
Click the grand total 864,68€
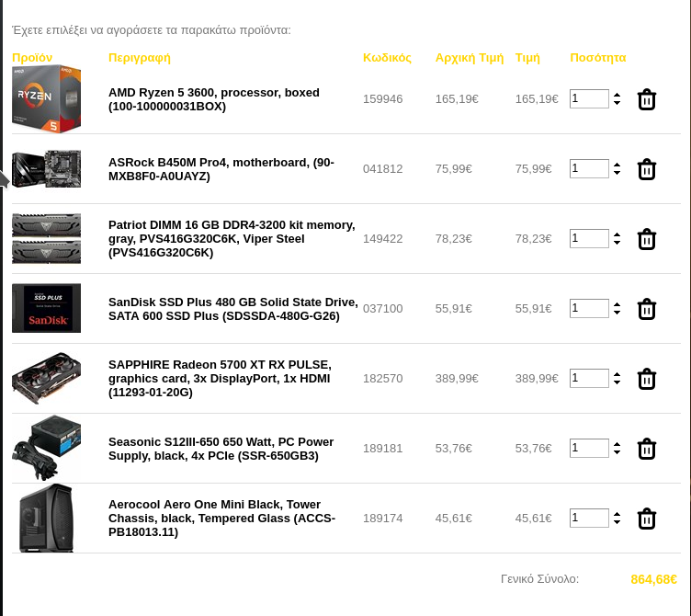653,579
